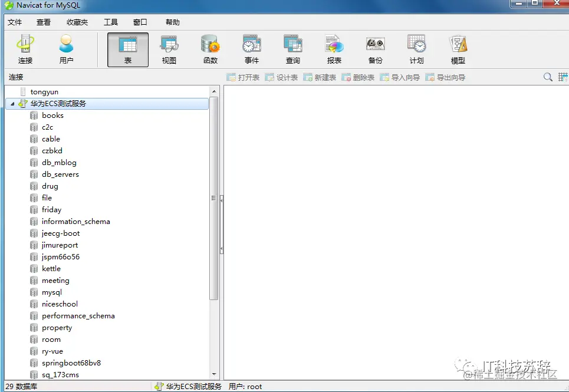The width and height of the screenshot is (569, 392).
Task: Select the mysql database
Action: coord(52,292)
